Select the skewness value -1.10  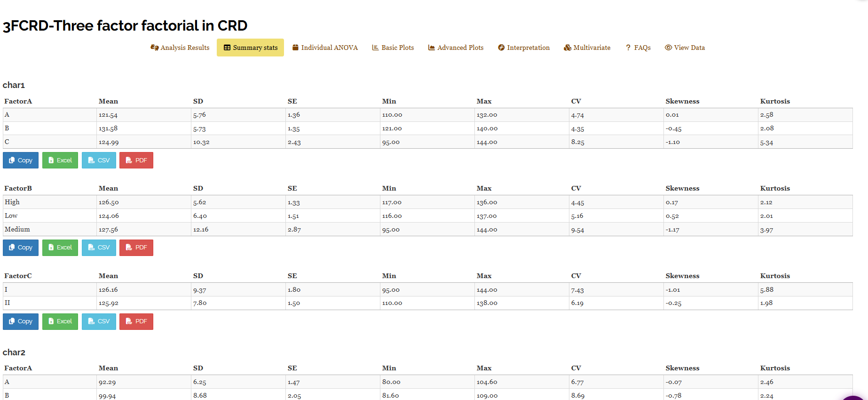[x=673, y=142]
